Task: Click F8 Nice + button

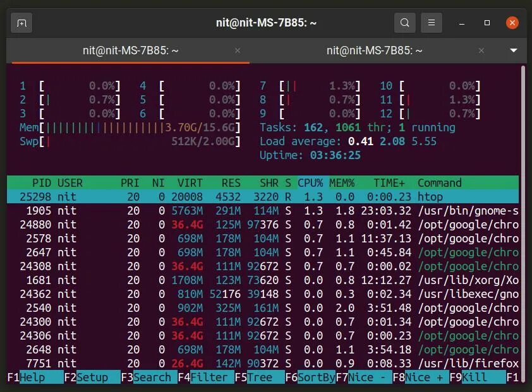Action: pos(421,377)
